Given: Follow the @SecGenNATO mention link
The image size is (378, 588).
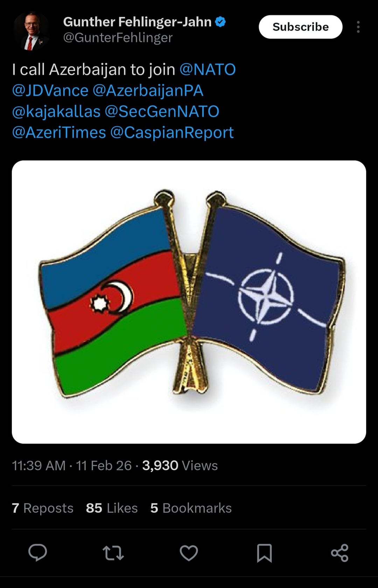Looking at the screenshot, I should point(162,111).
